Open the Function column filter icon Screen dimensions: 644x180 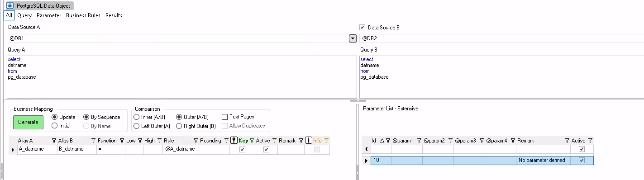(x=122, y=141)
